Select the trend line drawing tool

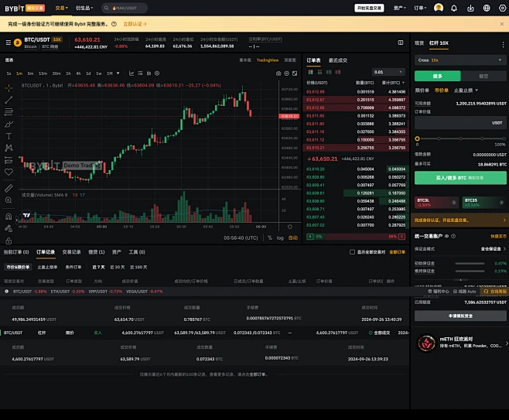pyautogui.click(x=9, y=100)
